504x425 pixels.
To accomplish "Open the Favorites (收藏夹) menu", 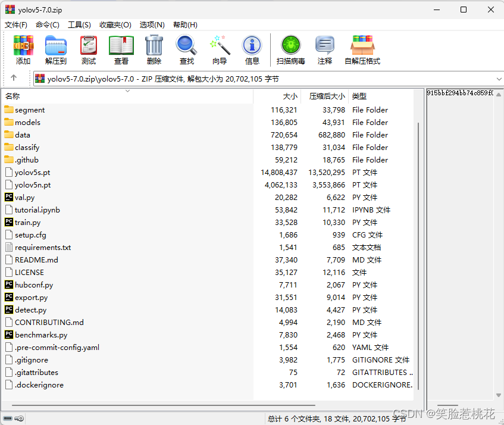I will [x=115, y=25].
